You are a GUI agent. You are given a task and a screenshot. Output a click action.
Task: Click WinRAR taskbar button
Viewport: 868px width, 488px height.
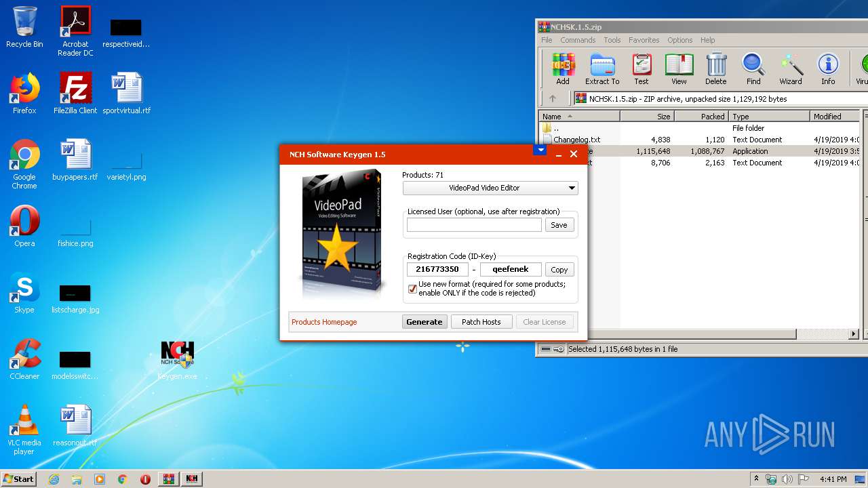tap(169, 479)
